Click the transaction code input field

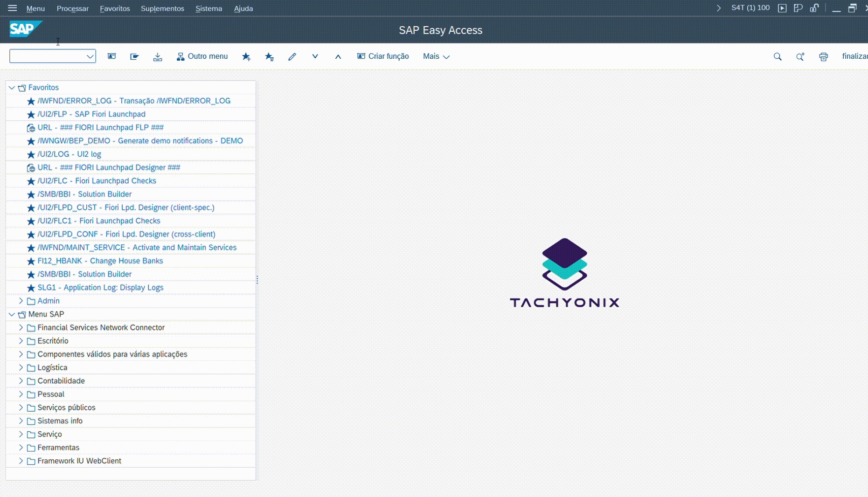coord(47,56)
